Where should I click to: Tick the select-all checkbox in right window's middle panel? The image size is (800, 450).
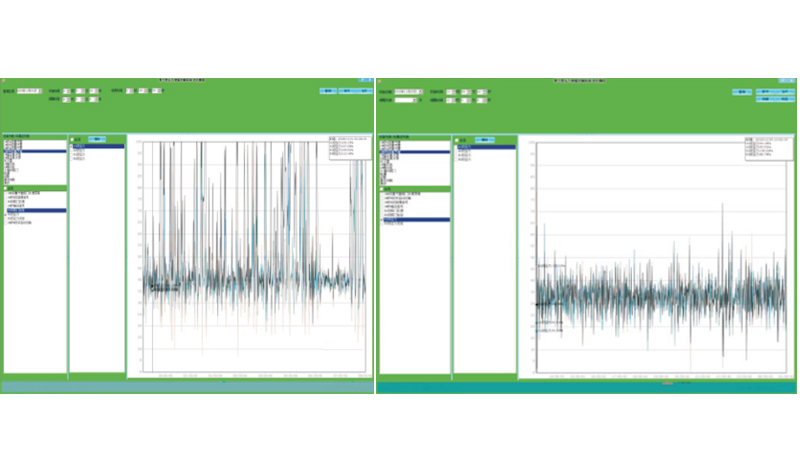(x=457, y=139)
